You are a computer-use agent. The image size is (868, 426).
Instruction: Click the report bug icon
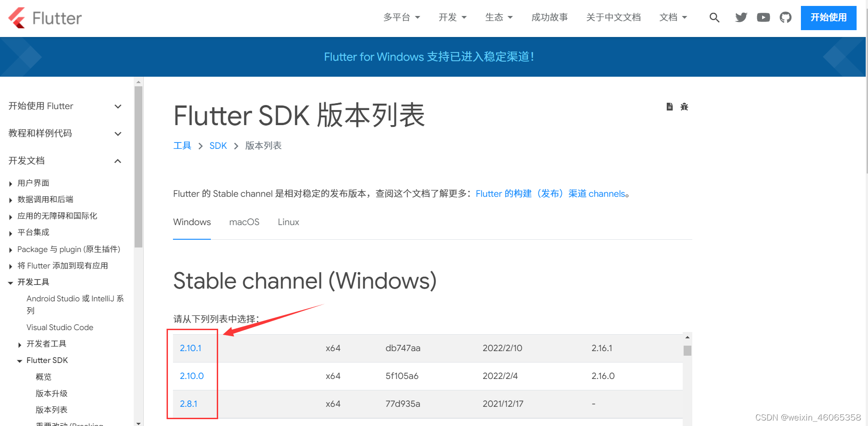684,106
